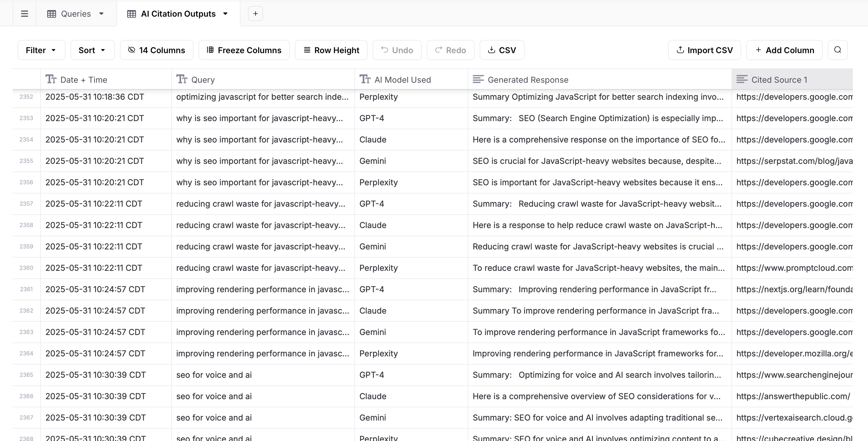Viewport: 868px width, 441px height.
Task: Select the answerthepublic.com cited source cell
Action: 792,396
